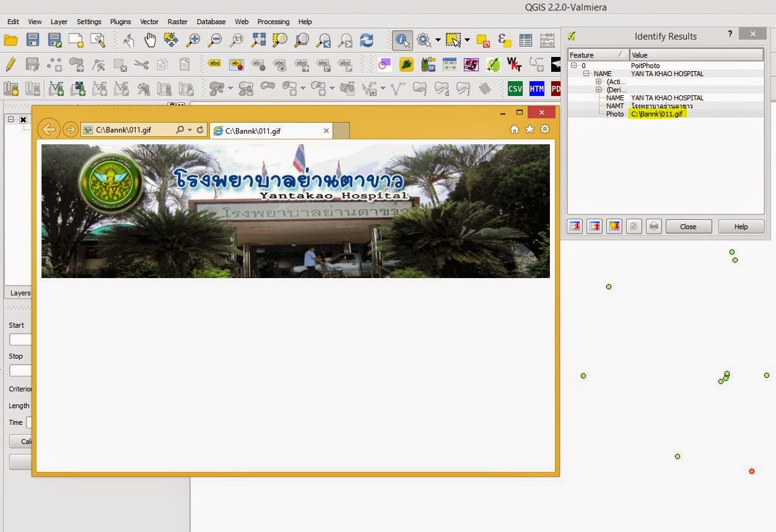Open the HTM plugin icon
The width and height of the screenshot is (776, 532).
click(537, 89)
